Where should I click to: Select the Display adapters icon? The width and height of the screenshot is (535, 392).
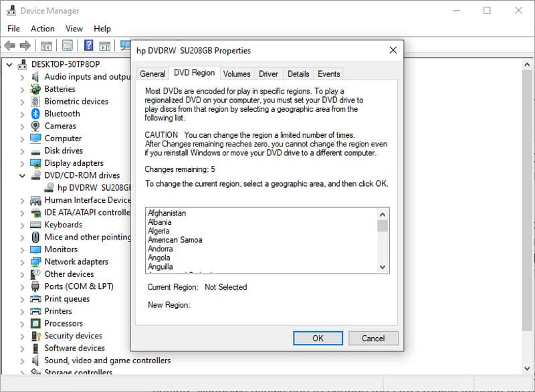point(35,163)
